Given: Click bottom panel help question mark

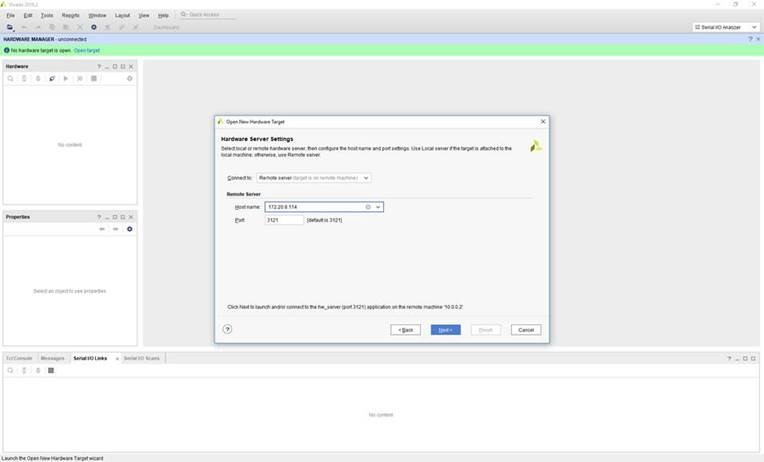Looking at the screenshot, I should [x=729, y=358].
